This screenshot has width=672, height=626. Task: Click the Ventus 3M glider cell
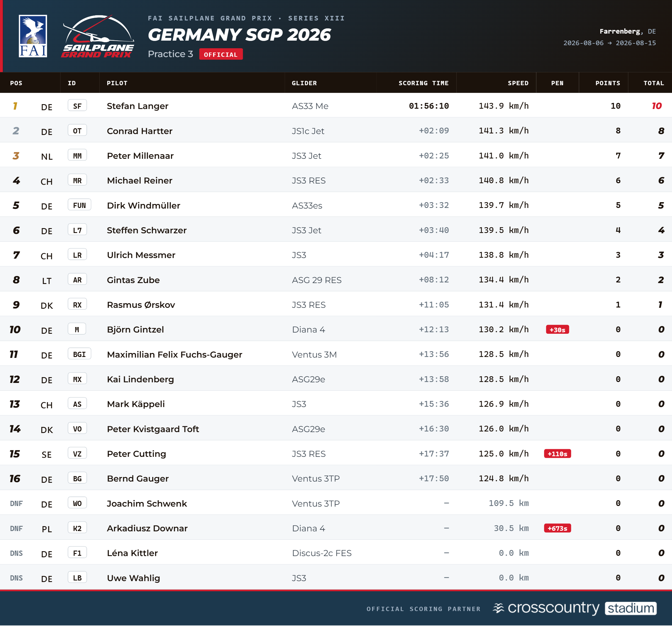coord(314,355)
